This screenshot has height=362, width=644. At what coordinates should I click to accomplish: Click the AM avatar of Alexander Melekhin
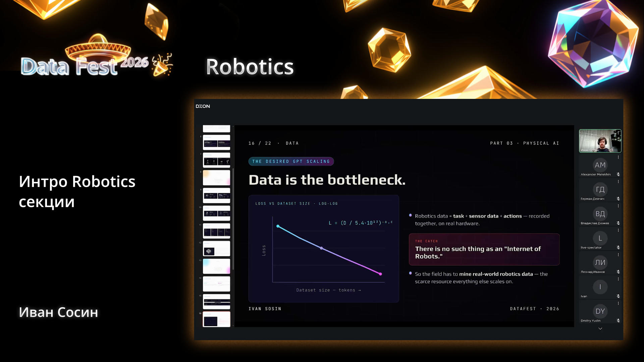(600, 165)
